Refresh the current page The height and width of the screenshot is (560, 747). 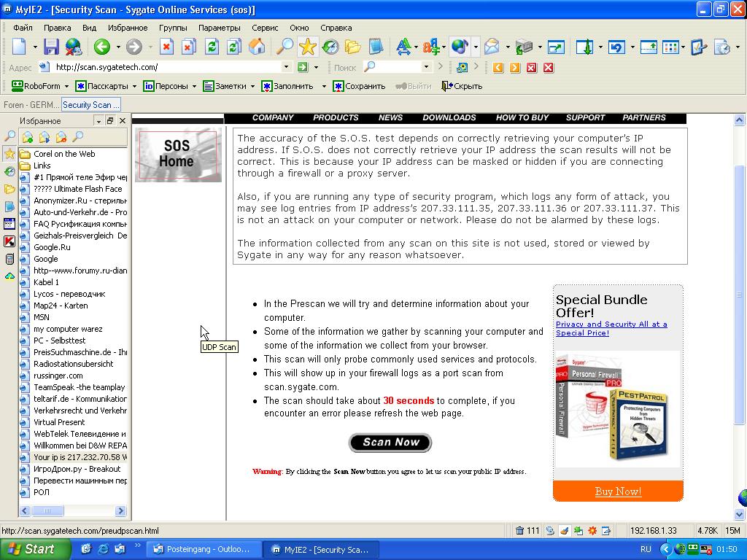click(x=212, y=47)
